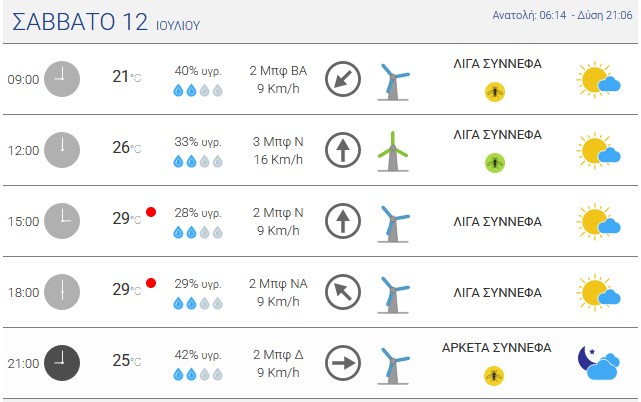This screenshot has width=641, height=402.
Task: Click the 26°C temperature at 12:00
Action: coord(127,147)
